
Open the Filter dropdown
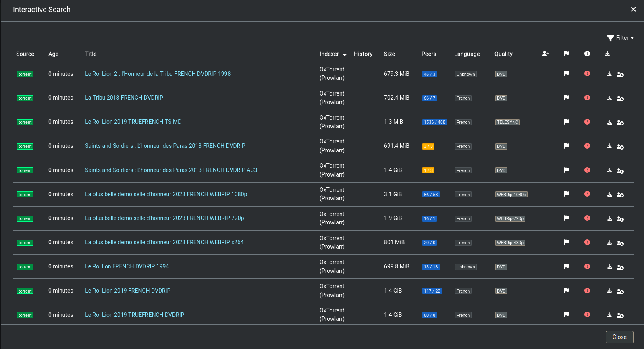[x=620, y=38]
